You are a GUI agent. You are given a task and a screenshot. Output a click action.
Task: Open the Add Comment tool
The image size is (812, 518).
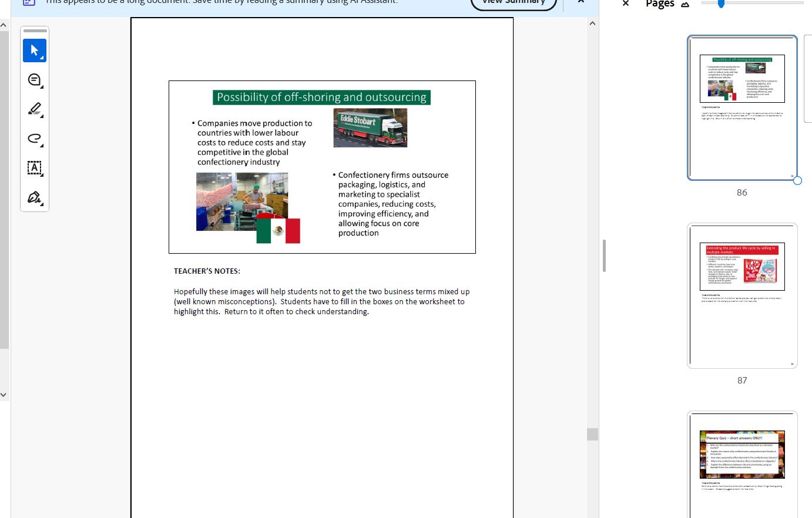point(33,78)
